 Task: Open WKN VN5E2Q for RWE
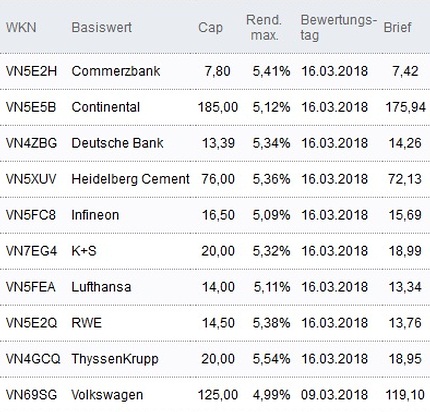pyautogui.click(x=31, y=323)
